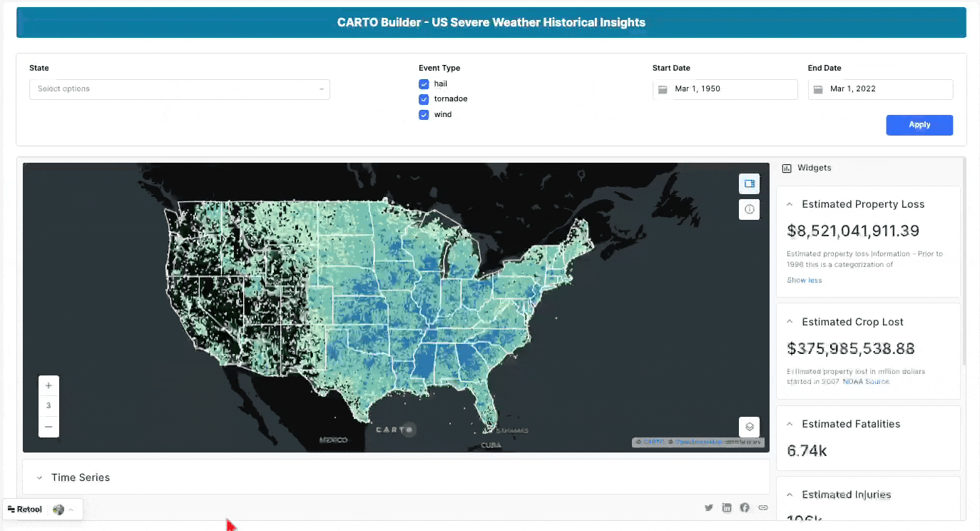Click the Widgets panel heading
980x531 pixels.
pyautogui.click(x=814, y=168)
